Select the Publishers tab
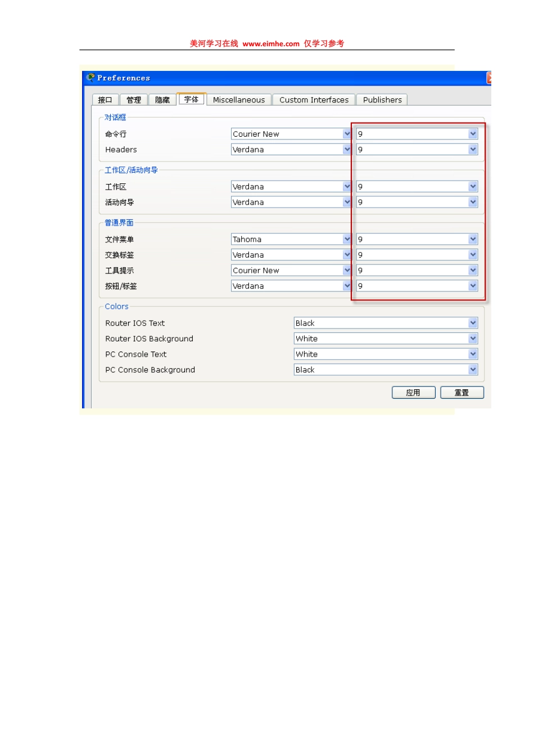Image resolution: width=534 pixels, height=756 pixels. point(382,100)
